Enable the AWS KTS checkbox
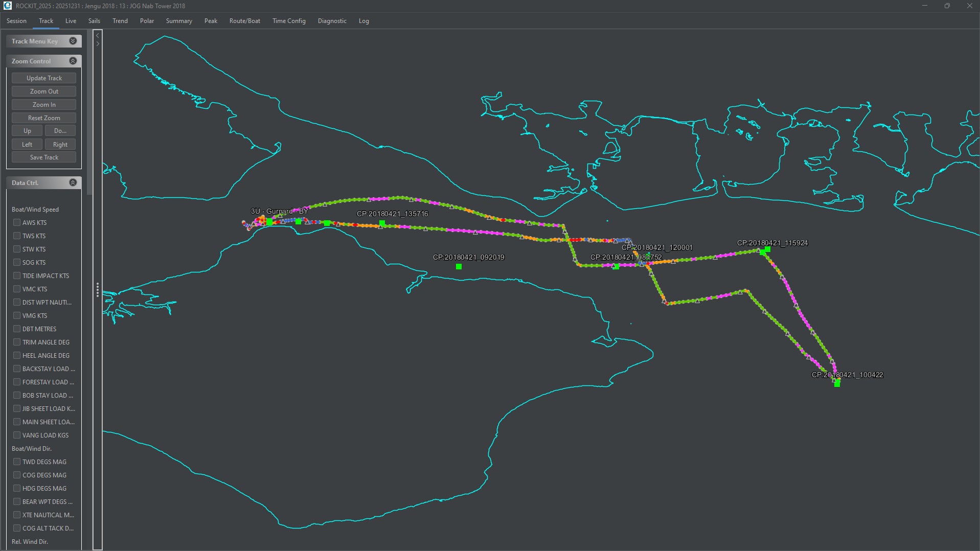 coord(17,222)
